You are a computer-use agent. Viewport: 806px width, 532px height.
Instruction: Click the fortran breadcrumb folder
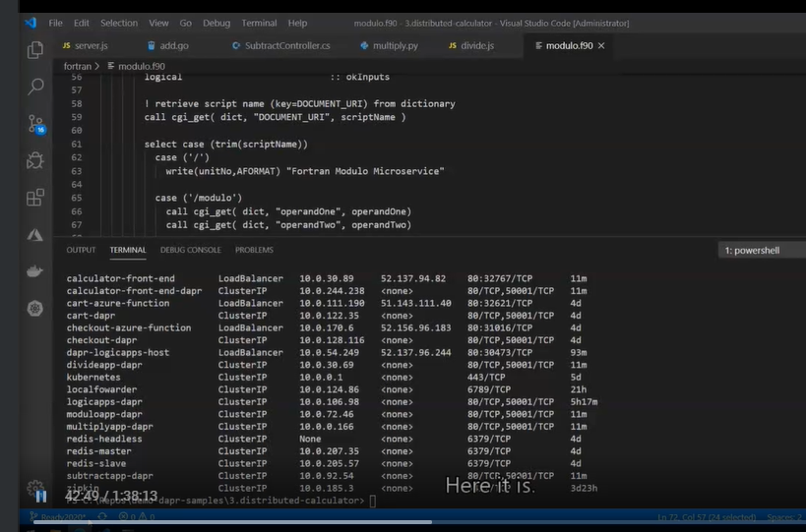(x=77, y=66)
